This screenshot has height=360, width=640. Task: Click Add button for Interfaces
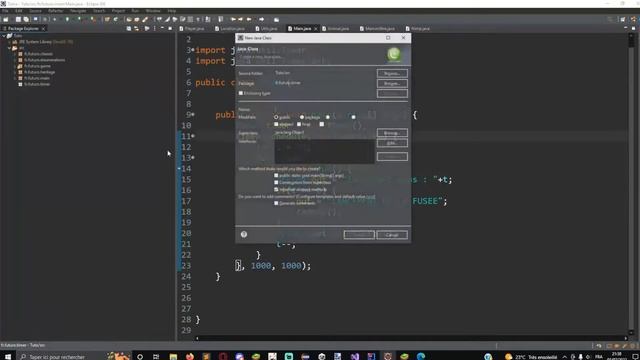(392, 143)
